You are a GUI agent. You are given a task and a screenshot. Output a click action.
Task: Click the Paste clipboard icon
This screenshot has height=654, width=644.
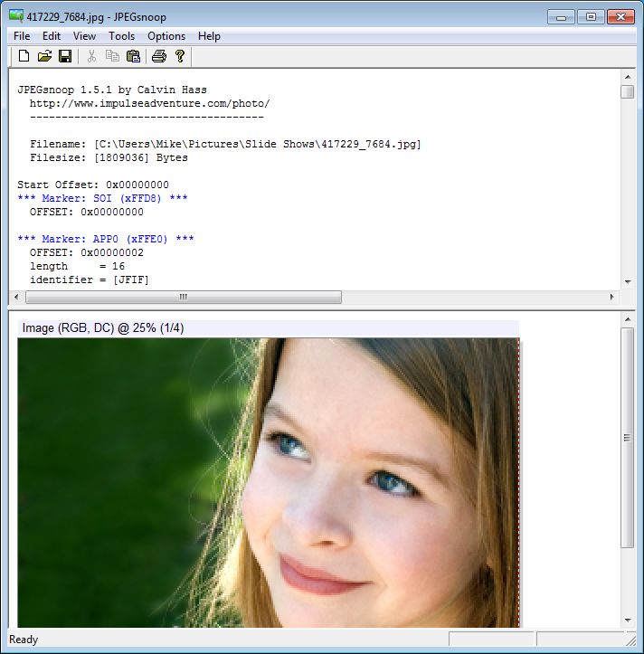coord(133,56)
